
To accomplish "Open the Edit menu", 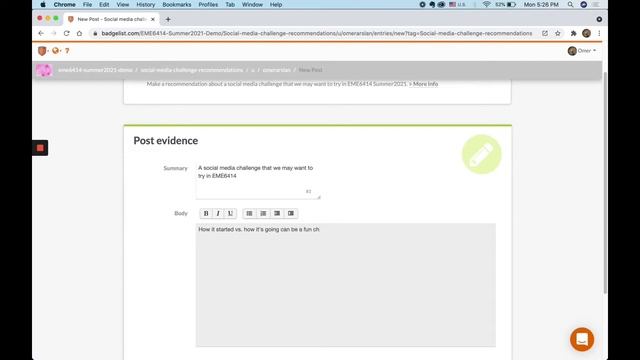I will [104, 4].
